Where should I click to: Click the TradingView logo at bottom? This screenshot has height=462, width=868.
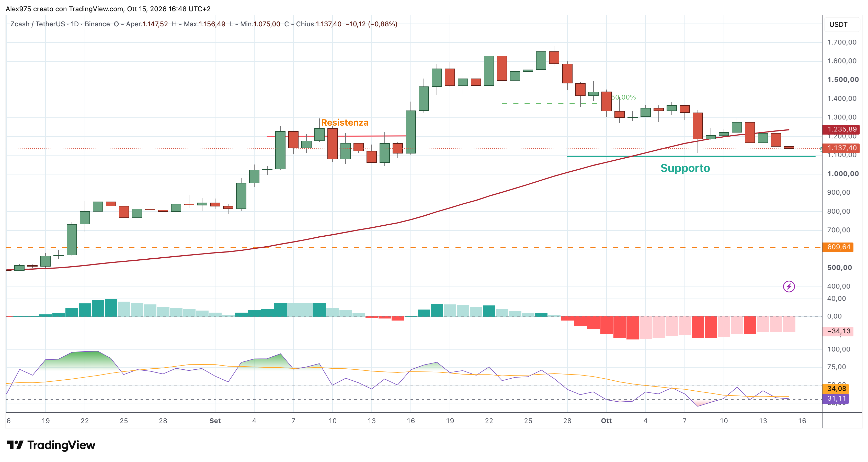(x=51, y=445)
